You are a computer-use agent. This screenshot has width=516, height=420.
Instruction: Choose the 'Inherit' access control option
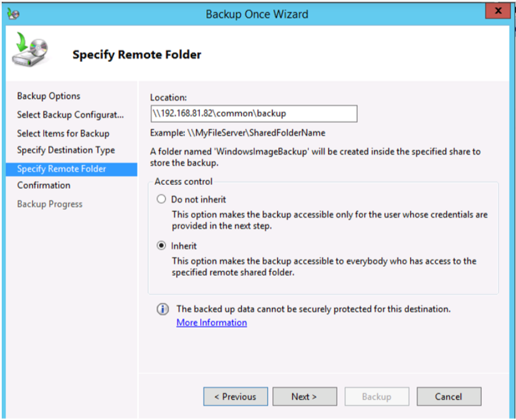tap(162, 246)
